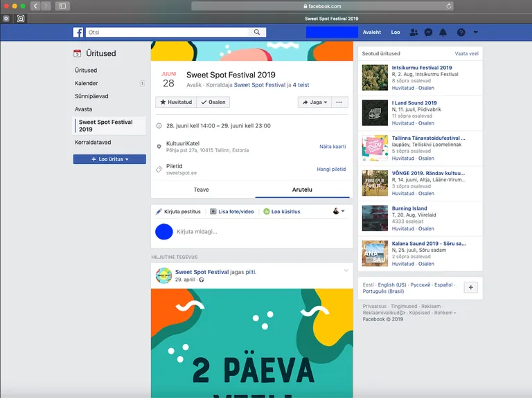The width and height of the screenshot is (532, 398).
Task: Open the Burning Island event
Action: click(409, 208)
